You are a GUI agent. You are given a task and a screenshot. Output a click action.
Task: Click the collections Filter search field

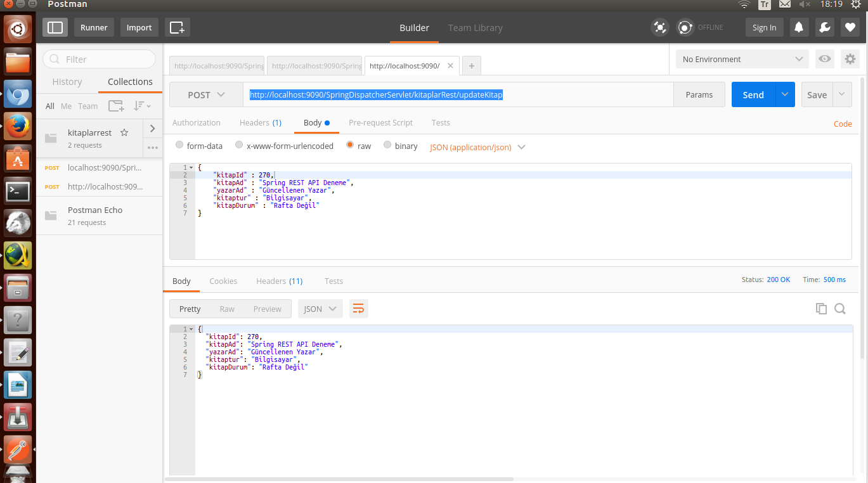[x=99, y=59]
